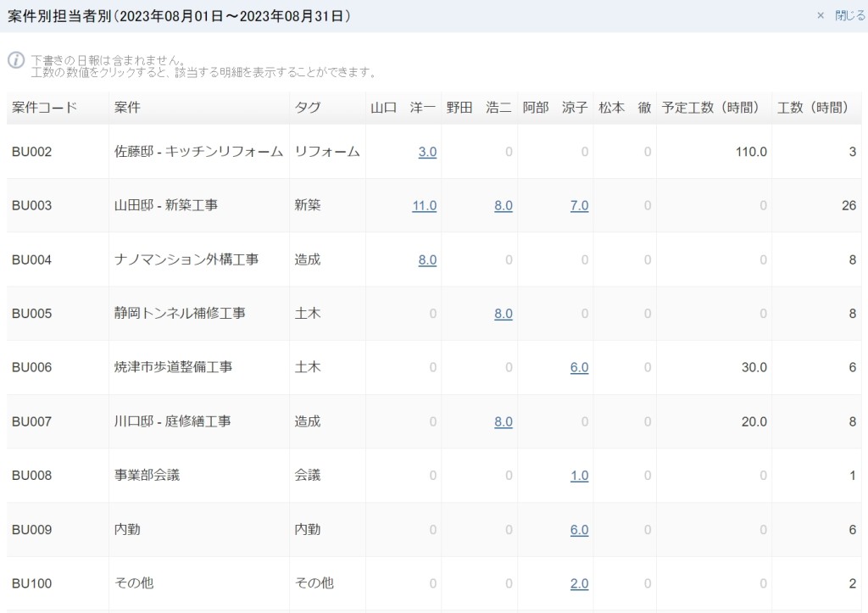Image resolution: width=868 pixels, height=613 pixels.
Task: Click planned hours 110.0 in BU002 row
Action: [751, 152]
